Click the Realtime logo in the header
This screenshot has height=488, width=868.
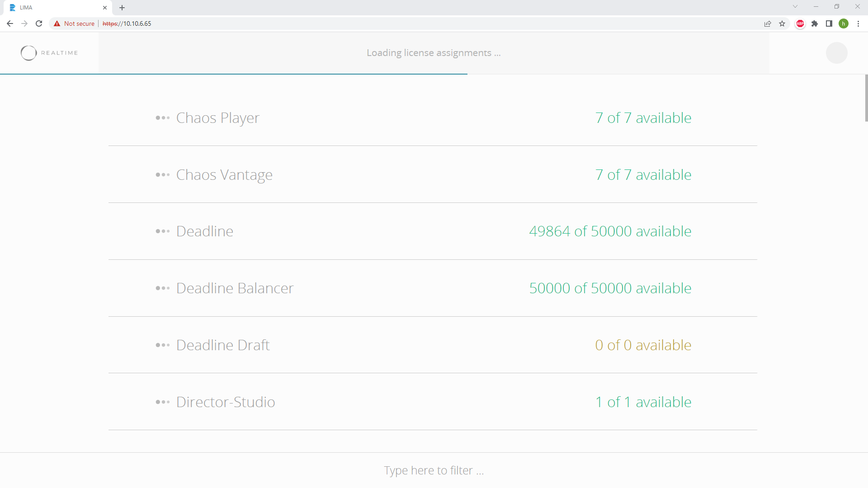coord(49,53)
